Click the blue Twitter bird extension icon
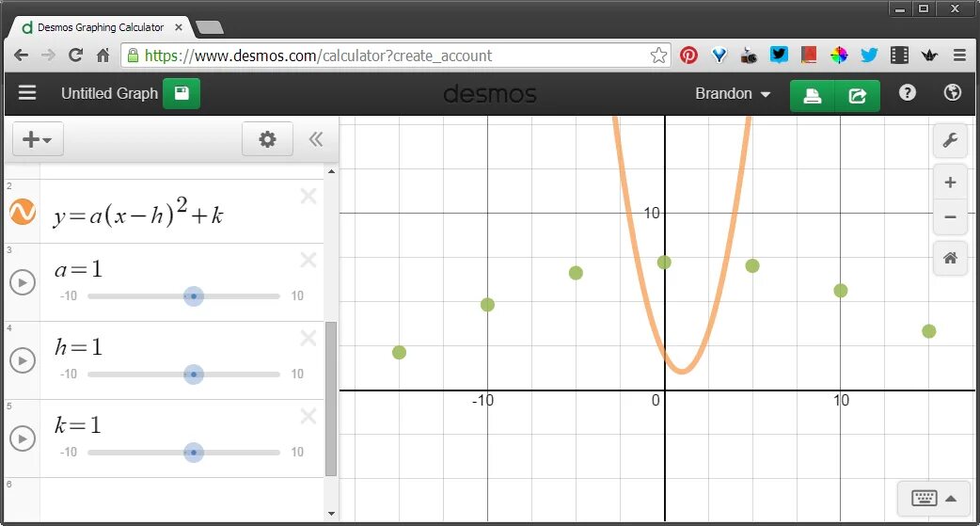 pyautogui.click(x=869, y=55)
